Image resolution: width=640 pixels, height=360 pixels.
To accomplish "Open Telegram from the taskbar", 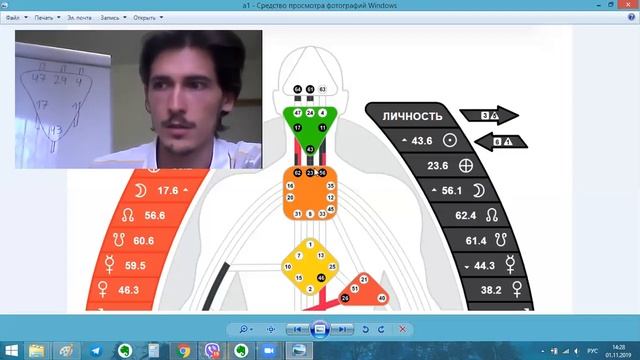I will coord(95,351).
